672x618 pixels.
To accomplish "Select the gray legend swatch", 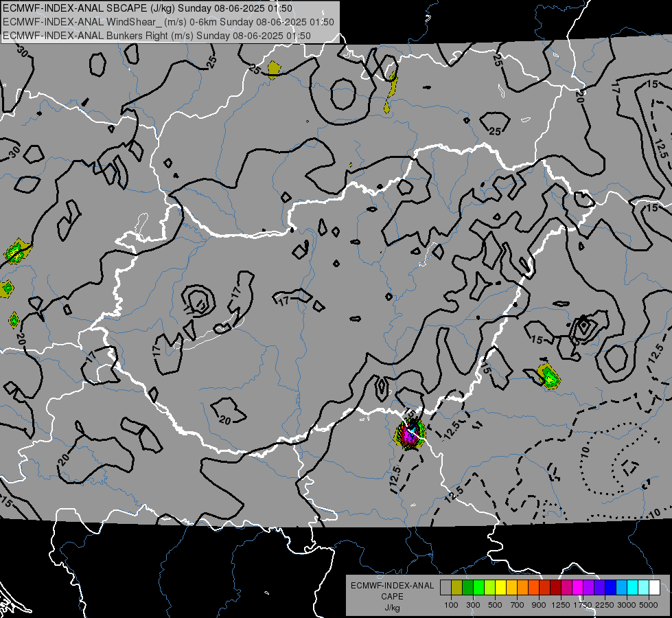I will pos(445,588).
